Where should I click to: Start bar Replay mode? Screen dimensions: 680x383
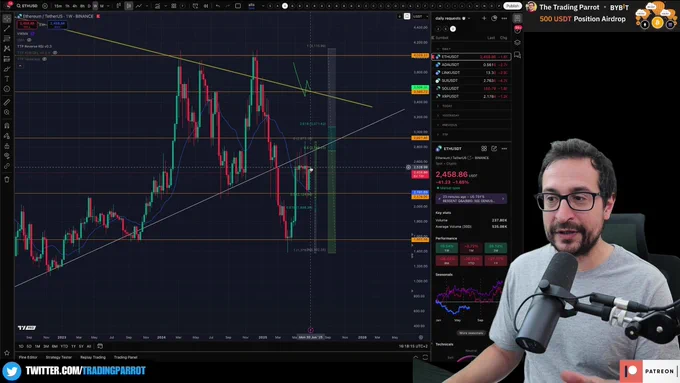tap(206, 6)
